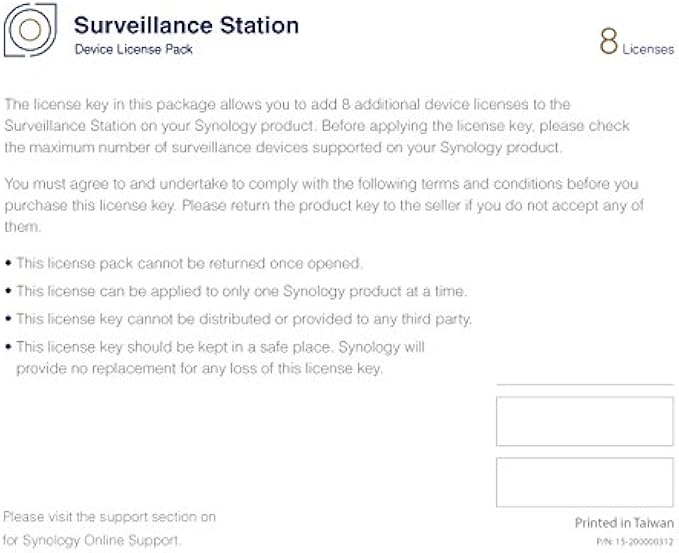Click the Printed in Taiwan label
The height and width of the screenshot is (553, 679).
(x=624, y=523)
